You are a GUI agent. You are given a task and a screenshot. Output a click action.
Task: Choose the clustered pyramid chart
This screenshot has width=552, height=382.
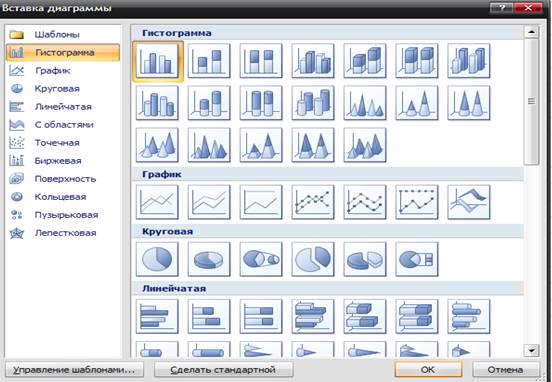(x=209, y=145)
